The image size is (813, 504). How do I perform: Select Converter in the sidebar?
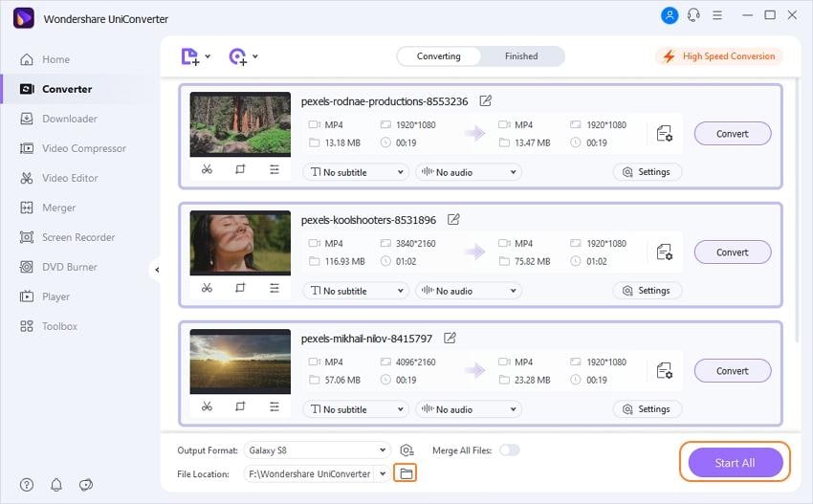point(56,89)
